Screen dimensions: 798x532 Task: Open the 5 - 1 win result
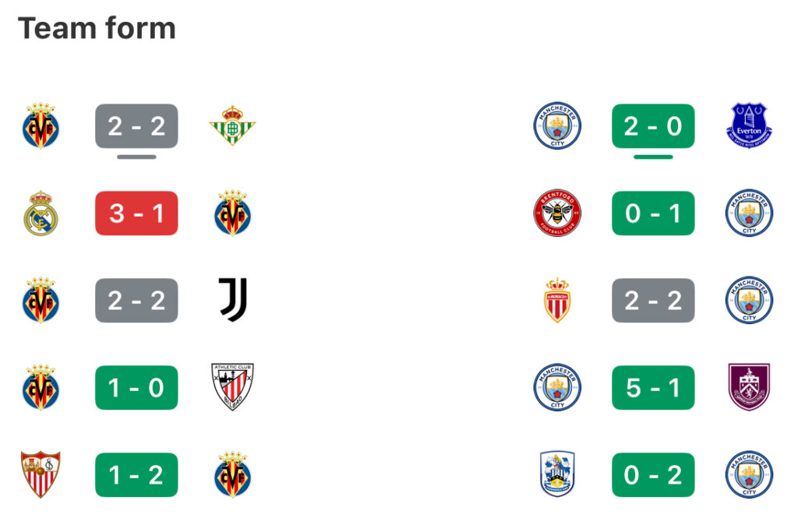pyautogui.click(x=653, y=387)
